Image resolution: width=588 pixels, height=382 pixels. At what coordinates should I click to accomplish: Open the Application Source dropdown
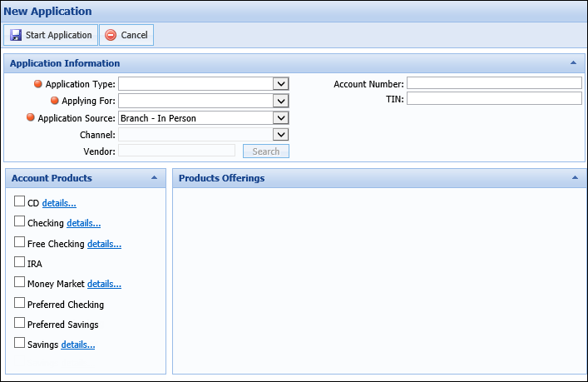pos(281,118)
